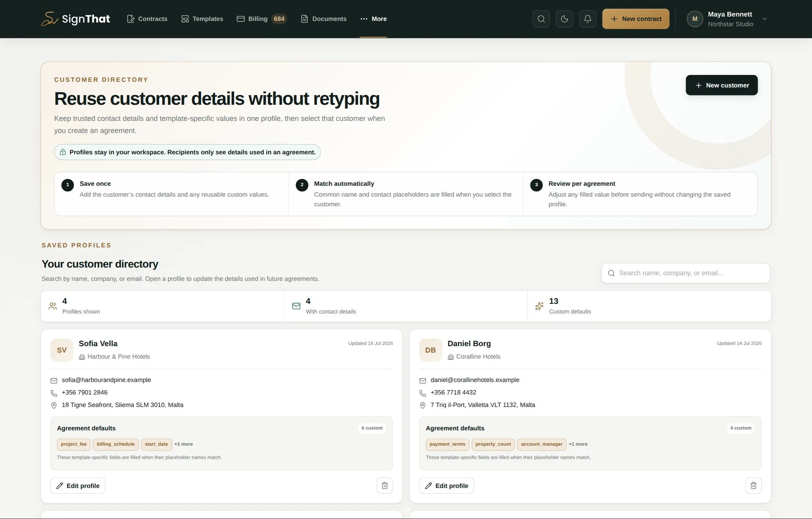The height and width of the screenshot is (519, 812).
Task: Open Billing navigation item
Action: (261, 19)
